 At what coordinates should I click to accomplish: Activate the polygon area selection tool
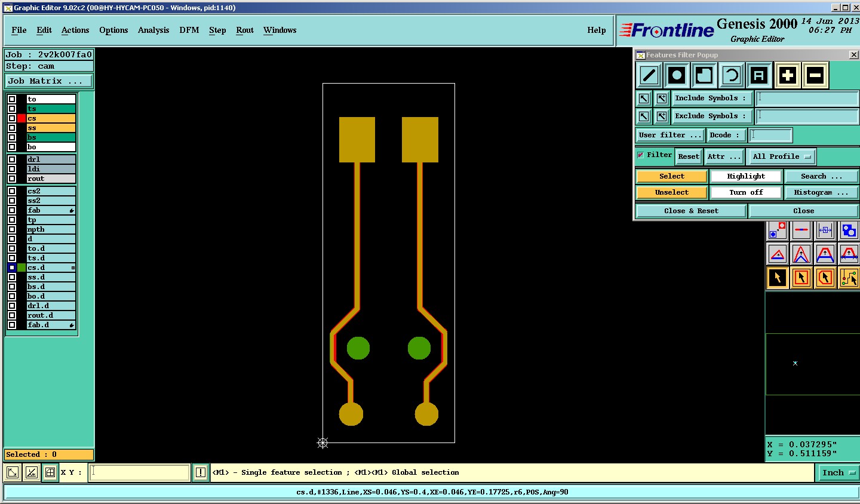point(825,278)
